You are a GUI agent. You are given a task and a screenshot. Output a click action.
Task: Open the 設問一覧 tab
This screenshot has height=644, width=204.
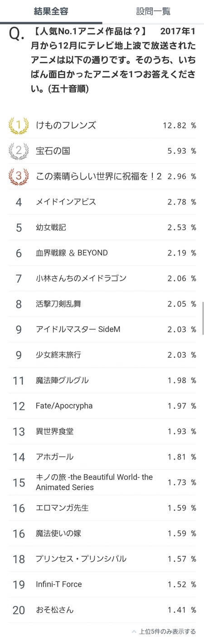coord(153,12)
